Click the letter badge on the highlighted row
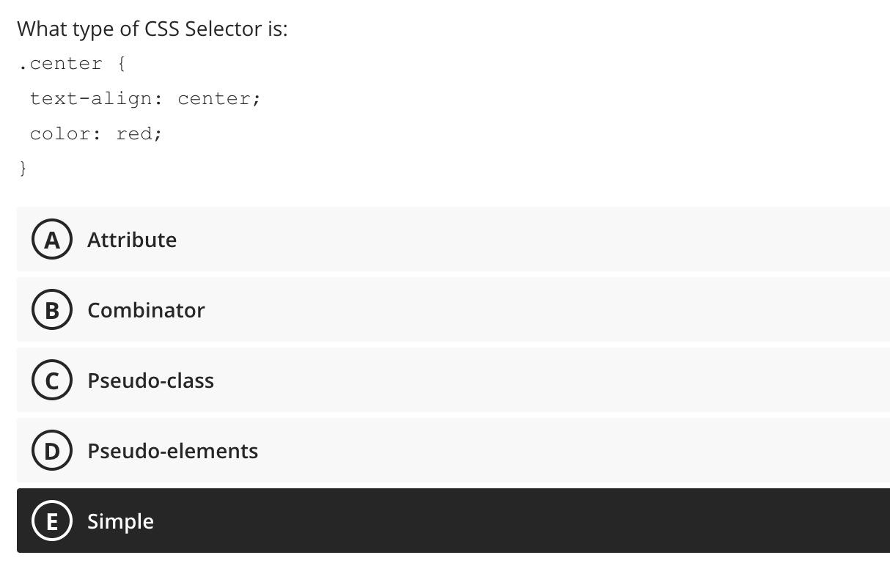 tap(51, 521)
